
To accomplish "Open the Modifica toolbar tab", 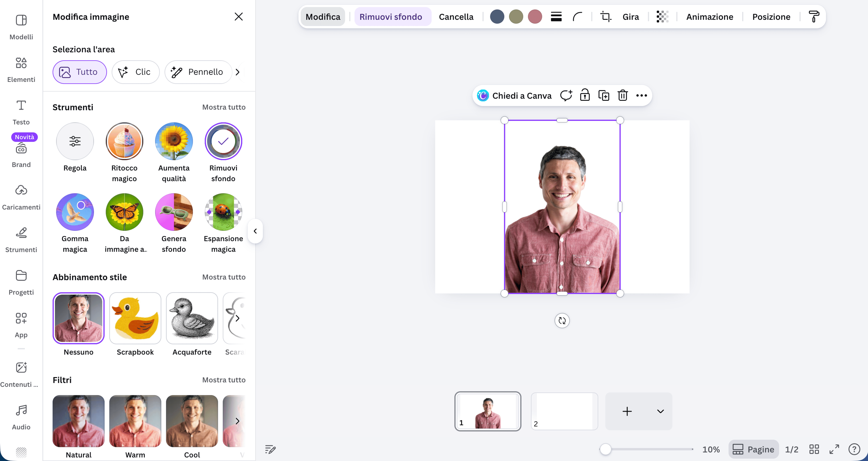I will click(323, 16).
